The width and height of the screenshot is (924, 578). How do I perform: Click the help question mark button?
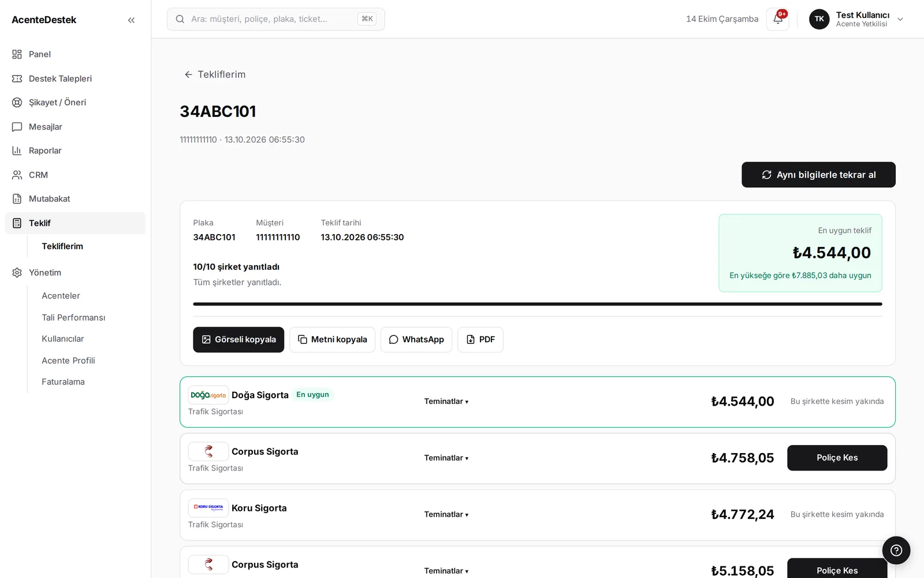click(896, 550)
